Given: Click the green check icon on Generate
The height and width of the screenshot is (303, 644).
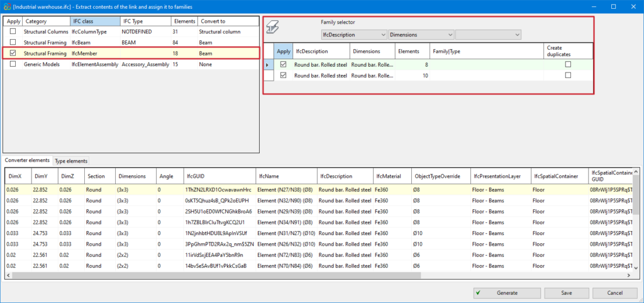Looking at the screenshot, I should (479, 293).
